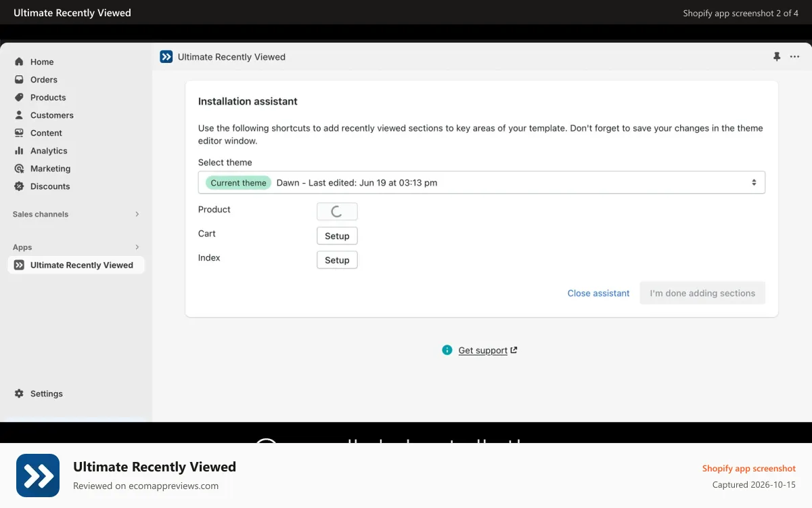Click the loading Product setup button
Viewport: 812px width, 508px height.
tap(337, 211)
